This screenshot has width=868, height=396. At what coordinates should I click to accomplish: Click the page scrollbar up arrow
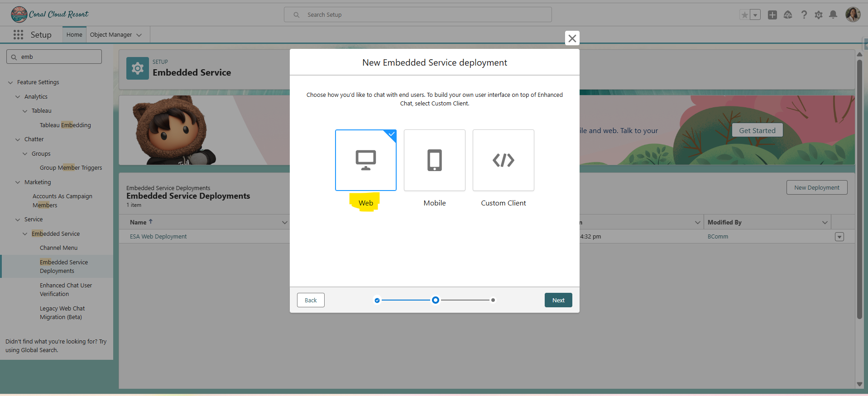(x=859, y=54)
